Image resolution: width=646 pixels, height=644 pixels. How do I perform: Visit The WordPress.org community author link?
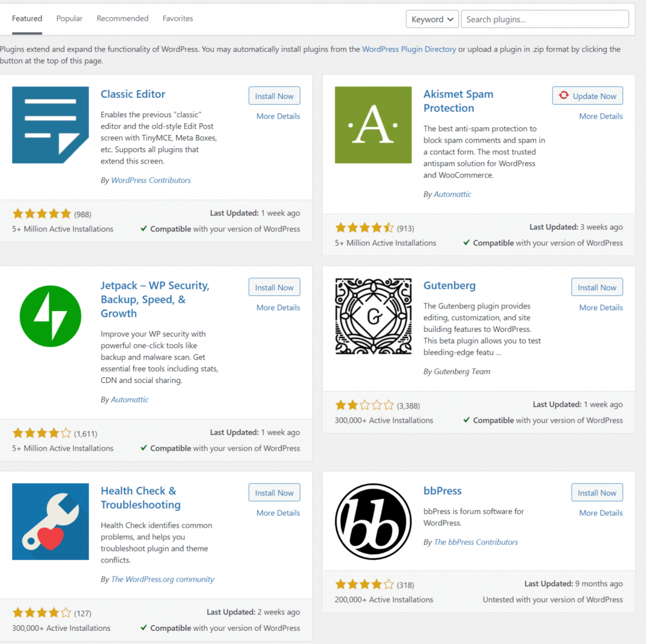click(162, 579)
